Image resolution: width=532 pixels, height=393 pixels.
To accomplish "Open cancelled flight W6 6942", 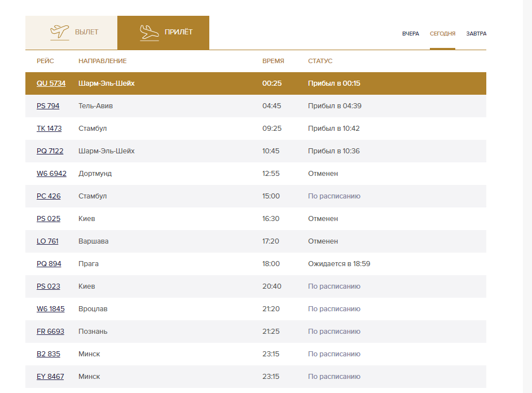I will click(51, 174).
